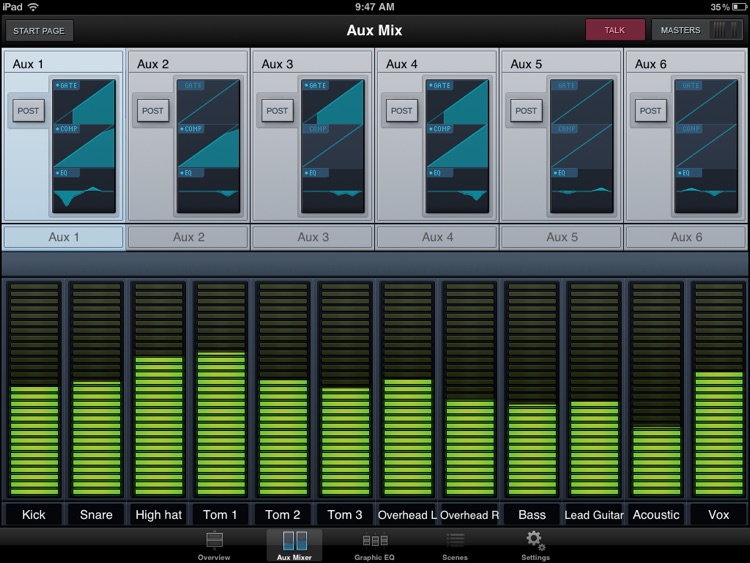This screenshot has width=750, height=563.
Task: Adjust the High hat send level meter
Action: point(159,389)
